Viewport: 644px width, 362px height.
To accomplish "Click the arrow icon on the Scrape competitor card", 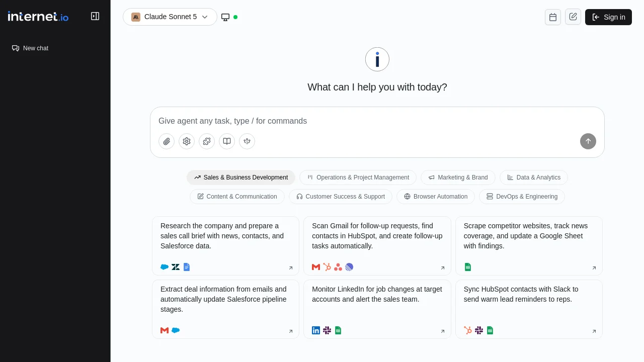I will [x=594, y=268].
